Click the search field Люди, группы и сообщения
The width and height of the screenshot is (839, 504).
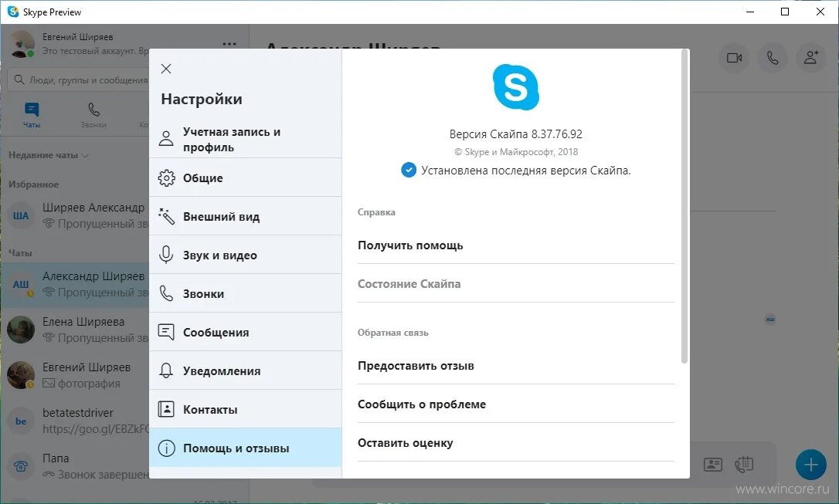click(x=77, y=79)
